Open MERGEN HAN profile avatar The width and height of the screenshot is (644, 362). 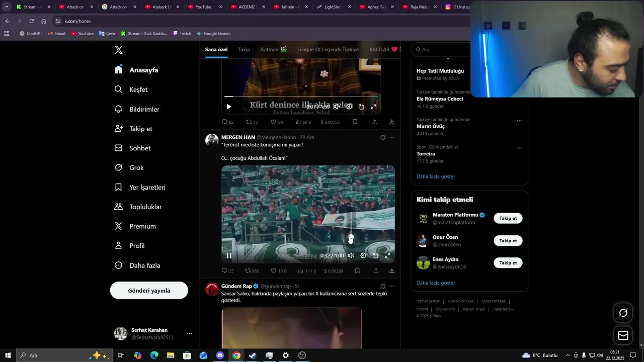pyautogui.click(x=212, y=140)
